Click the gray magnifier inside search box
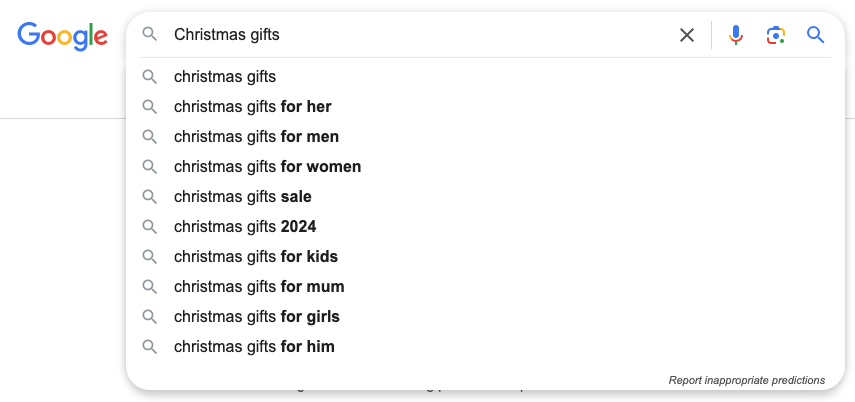 click(150, 35)
